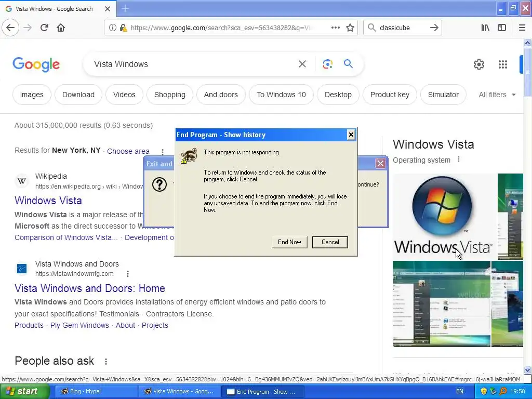
Task: Click the tray shield security icon
Action: (x=484, y=391)
